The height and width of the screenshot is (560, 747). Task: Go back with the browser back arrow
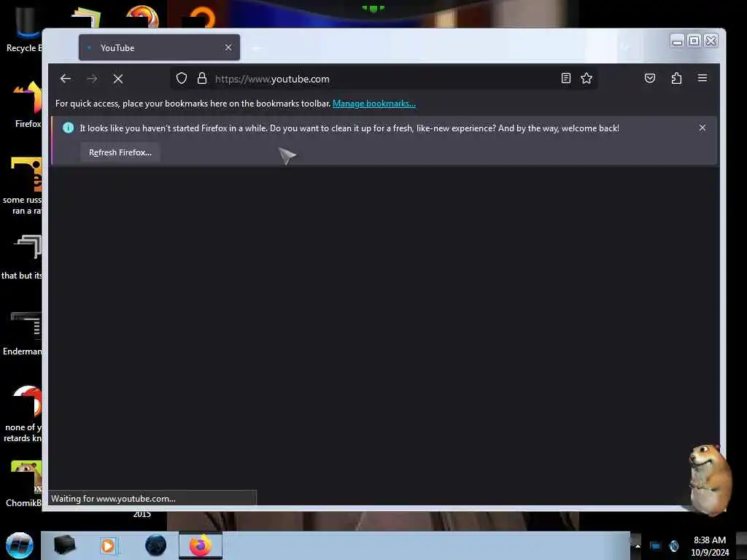tap(65, 79)
